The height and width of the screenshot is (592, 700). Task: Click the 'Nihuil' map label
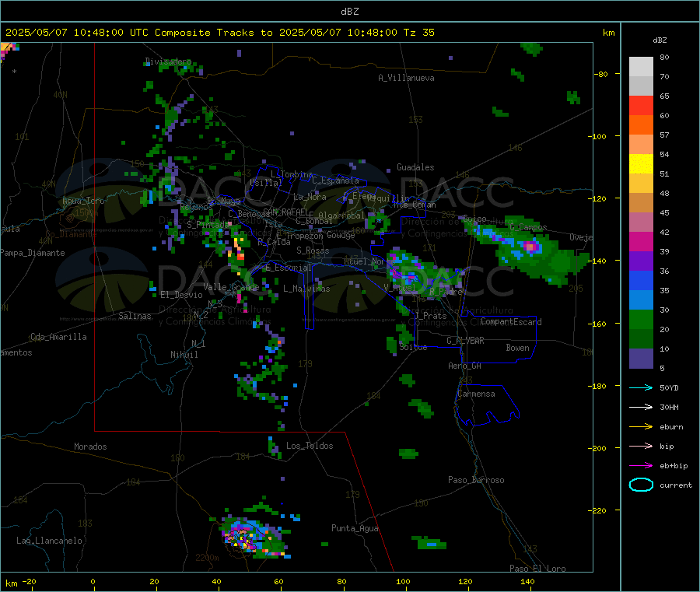tap(184, 355)
